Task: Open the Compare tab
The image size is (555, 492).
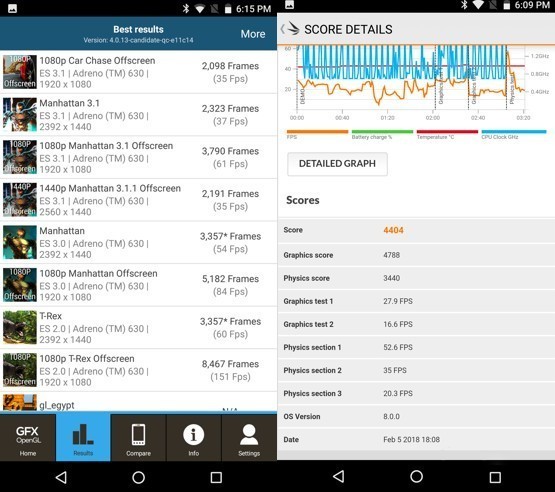Action: point(138,438)
